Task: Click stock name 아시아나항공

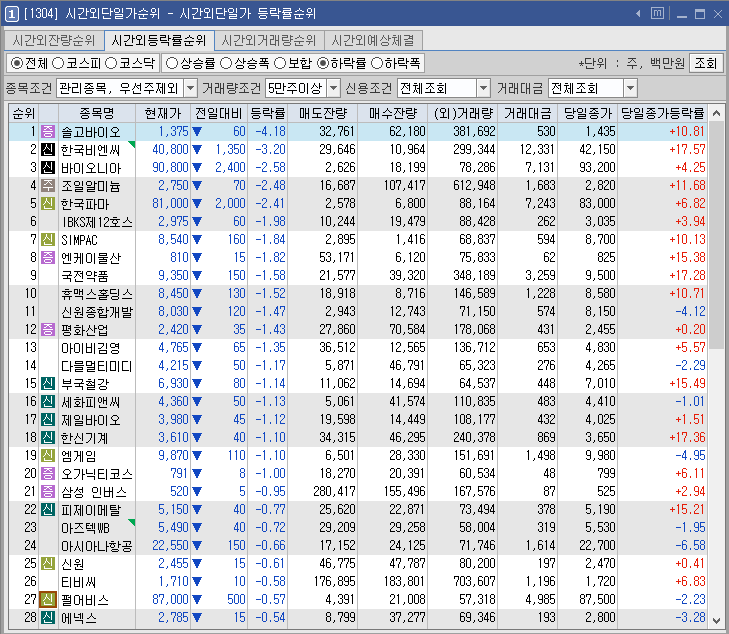Action: [x=97, y=546]
